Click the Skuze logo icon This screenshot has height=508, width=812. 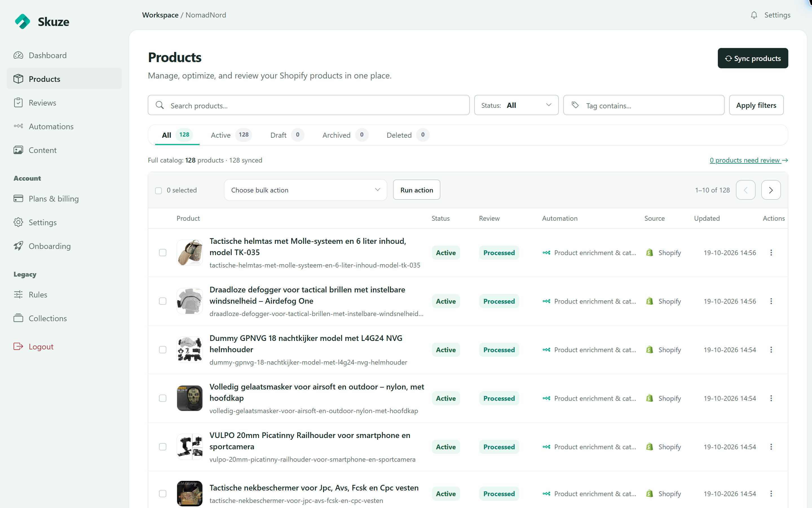pyautogui.click(x=23, y=21)
